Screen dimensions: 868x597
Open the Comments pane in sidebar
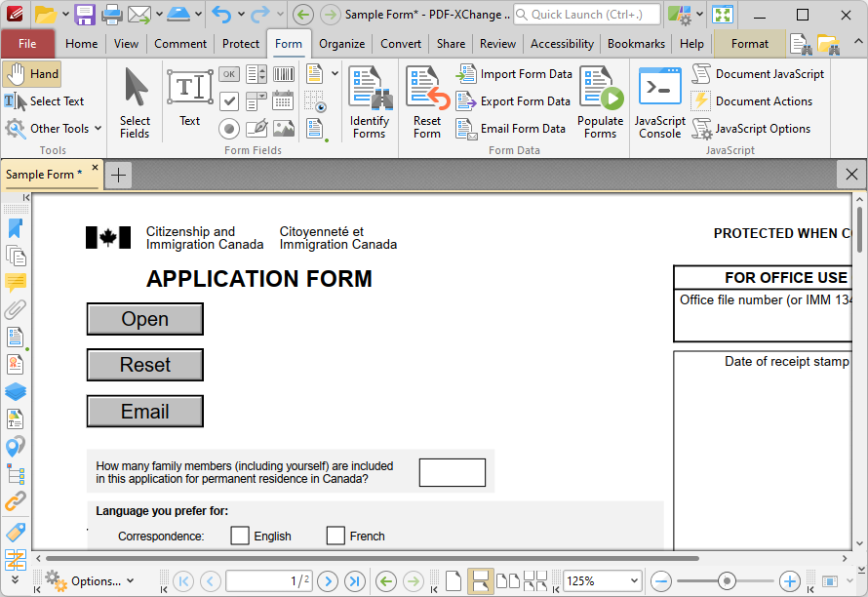16,283
